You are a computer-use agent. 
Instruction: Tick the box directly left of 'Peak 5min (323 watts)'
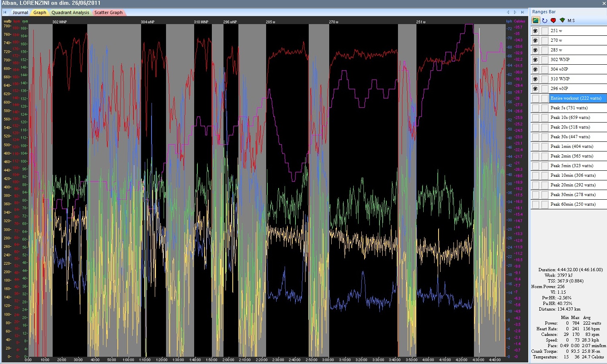coord(545,166)
